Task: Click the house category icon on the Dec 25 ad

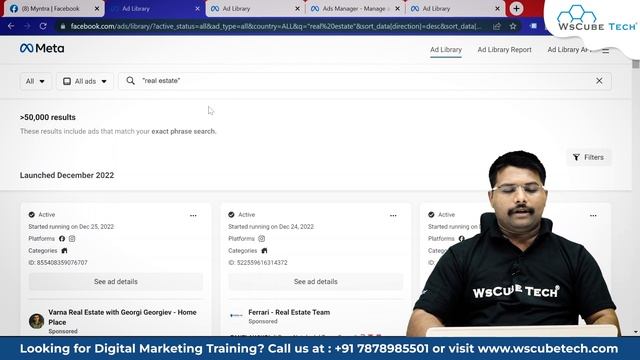Action: coord(64,251)
